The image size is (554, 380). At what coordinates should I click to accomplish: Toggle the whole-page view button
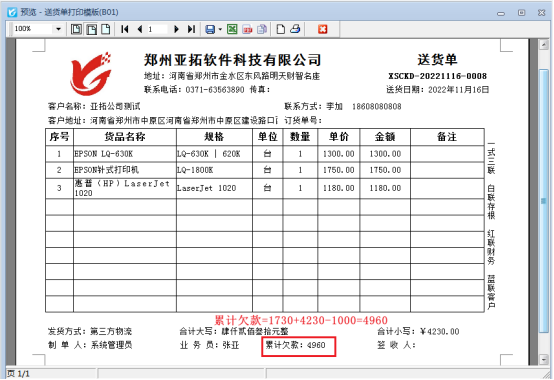pyautogui.click(x=106, y=29)
